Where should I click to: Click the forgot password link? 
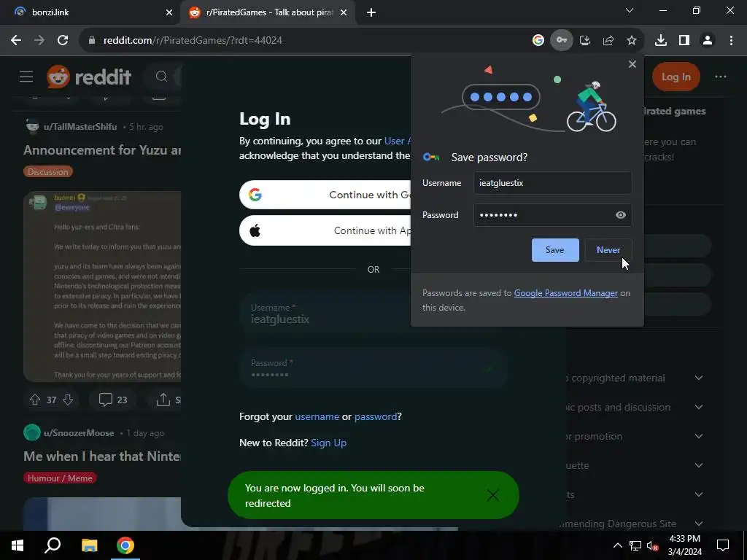(376, 416)
